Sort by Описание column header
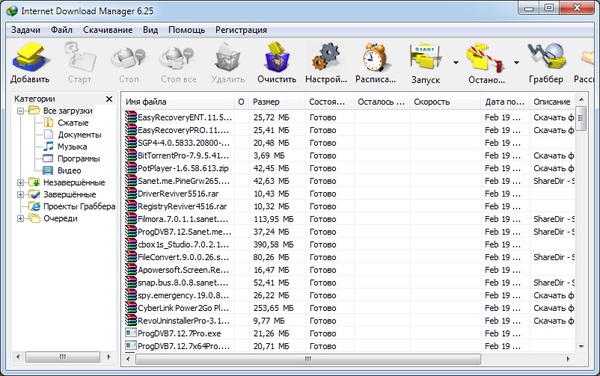Screen dimensions: 600x376 click(x=552, y=102)
